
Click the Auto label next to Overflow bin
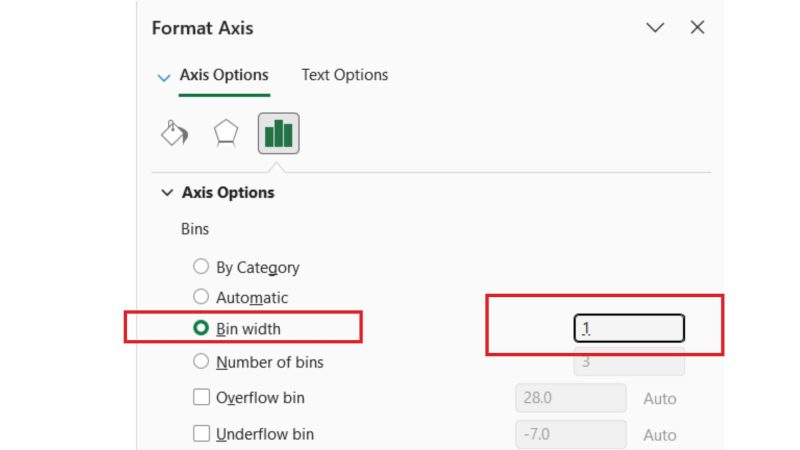[660, 398]
